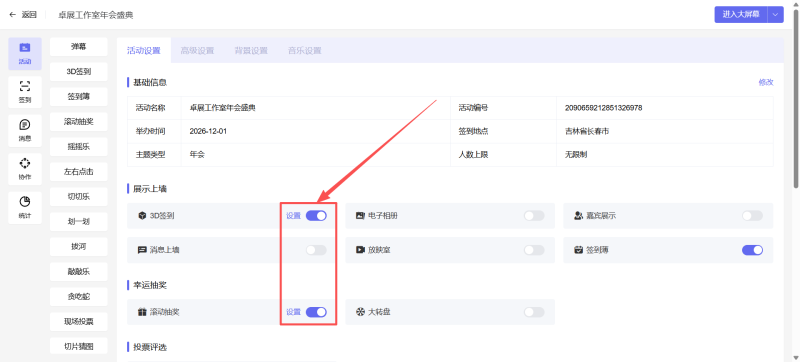This screenshot has width=800, height=362.
Task: Open 设置 link for 滚动抽奖
Action: (x=293, y=312)
